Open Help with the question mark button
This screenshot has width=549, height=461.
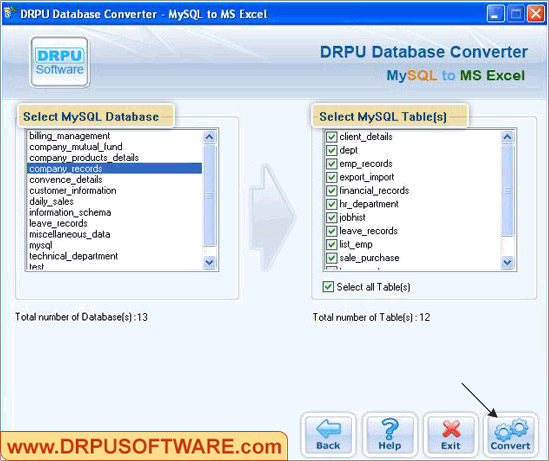[389, 435]
